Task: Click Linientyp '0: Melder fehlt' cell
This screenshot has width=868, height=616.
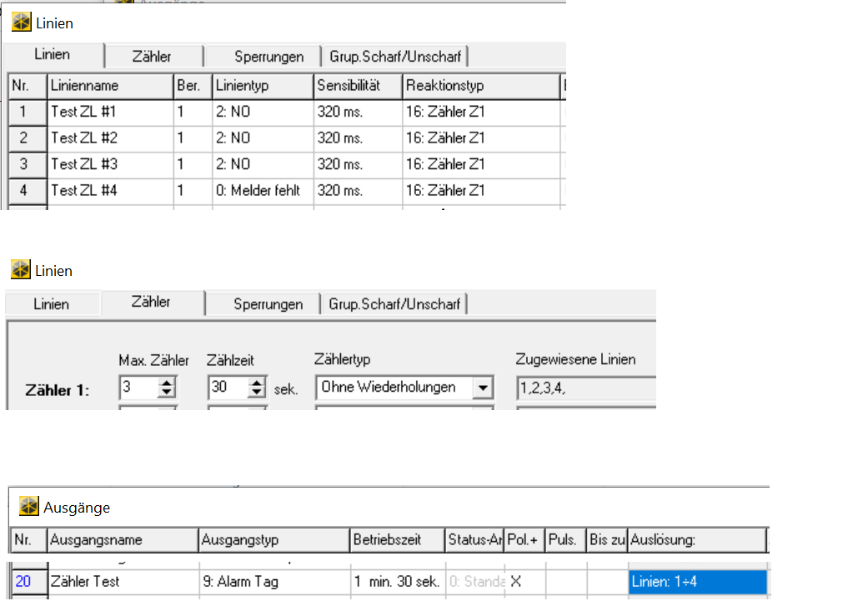Action: click(262, 191)
